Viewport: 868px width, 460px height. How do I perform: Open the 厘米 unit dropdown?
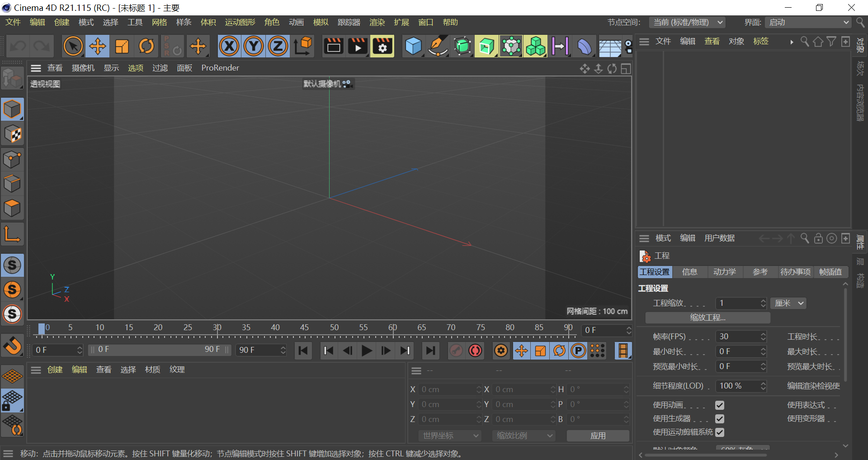tap(788, 303)
